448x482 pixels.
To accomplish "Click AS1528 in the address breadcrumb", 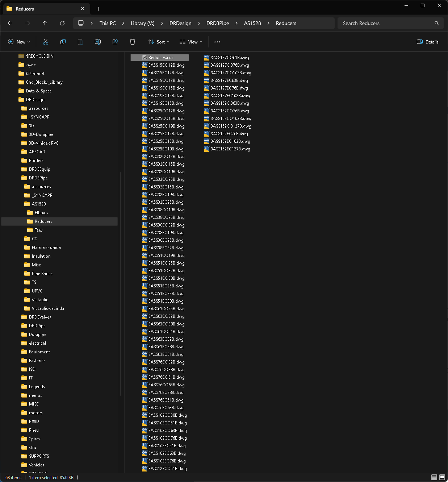I will (x=252, y=23).
